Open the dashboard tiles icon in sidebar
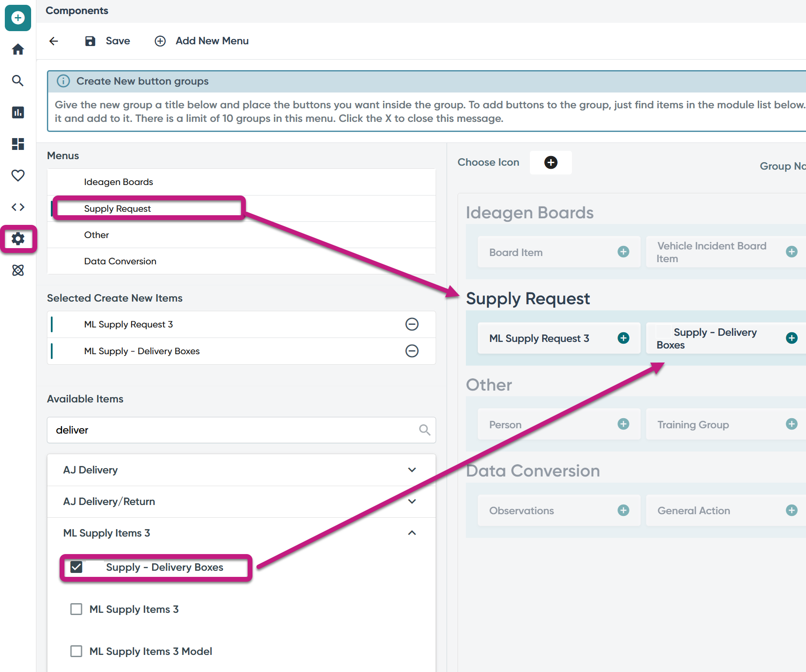 click(18, 144)
